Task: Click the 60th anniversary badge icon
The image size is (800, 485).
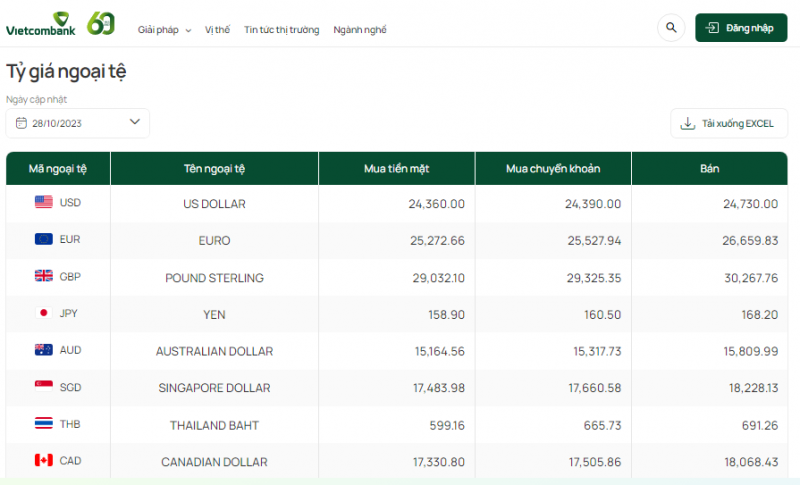Action: tap(101, 24)
